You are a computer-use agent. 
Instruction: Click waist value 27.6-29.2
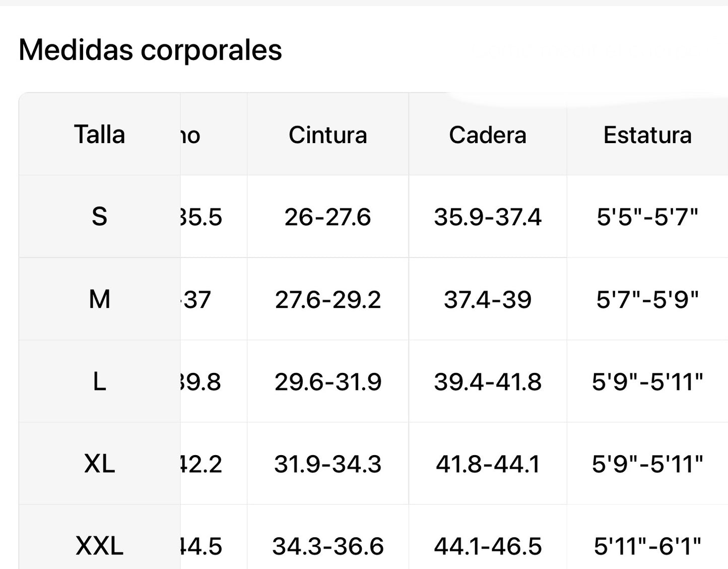click(x=327, y=300)
